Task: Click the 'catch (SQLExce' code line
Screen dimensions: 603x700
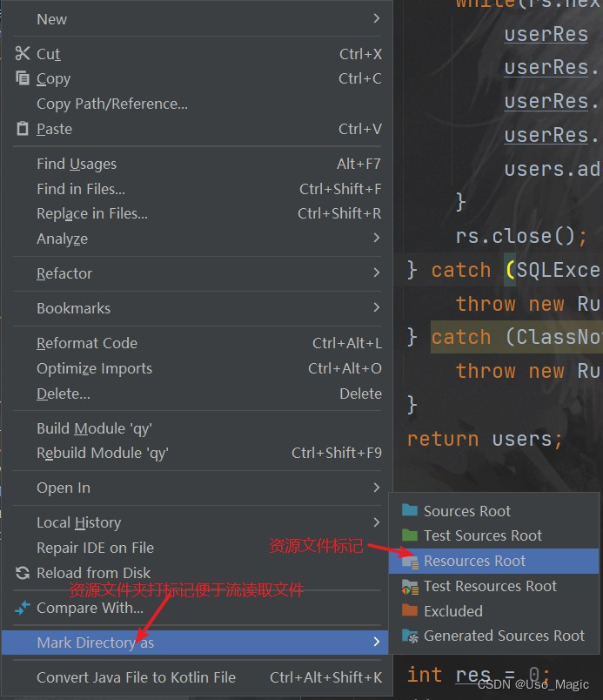Action: tap(504, 270)
